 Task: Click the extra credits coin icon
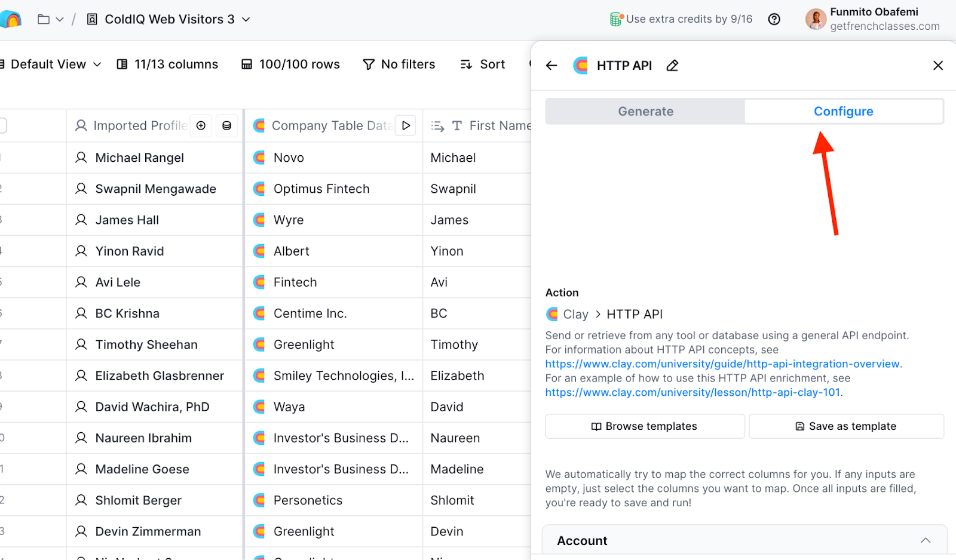pos(616,19)
